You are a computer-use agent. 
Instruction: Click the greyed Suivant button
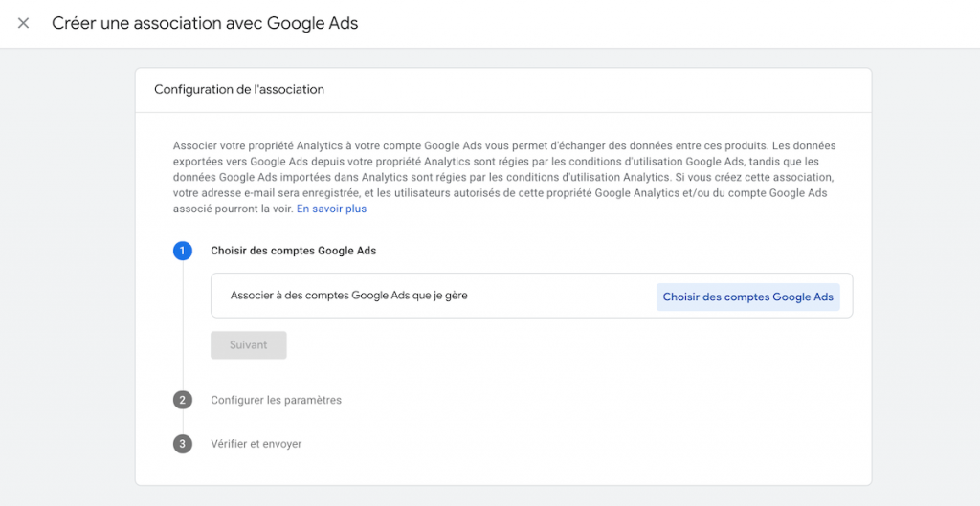click(248, 345)
